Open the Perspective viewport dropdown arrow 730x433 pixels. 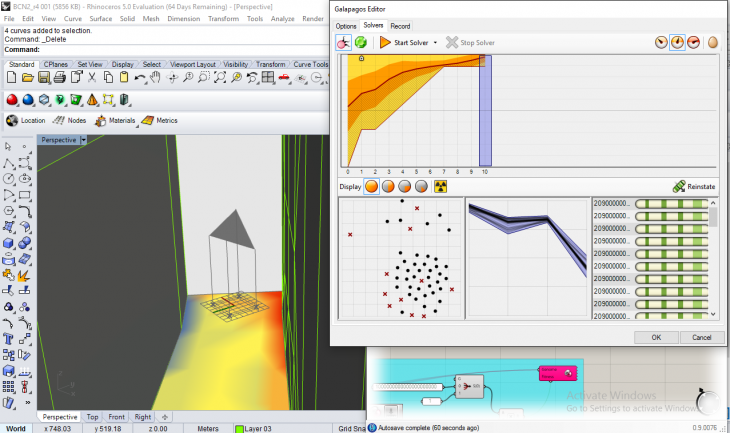pos(85,140)
